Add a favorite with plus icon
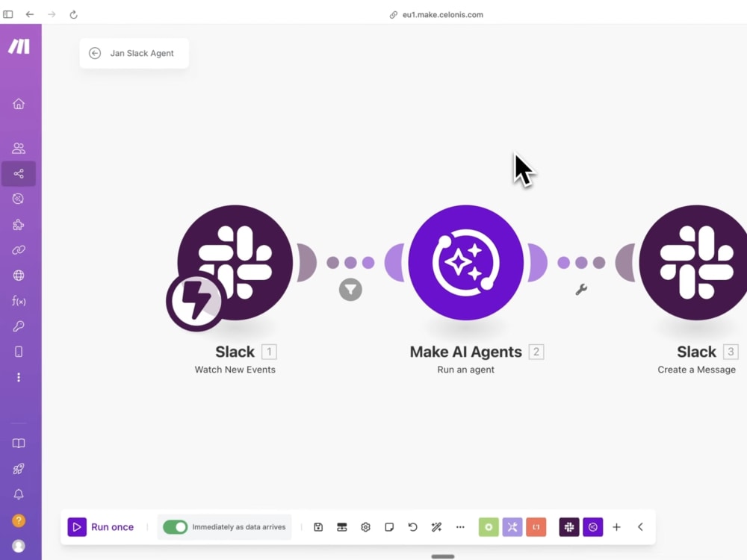The width and height of the screenshot is (747, 560). [x=616, y=527]
